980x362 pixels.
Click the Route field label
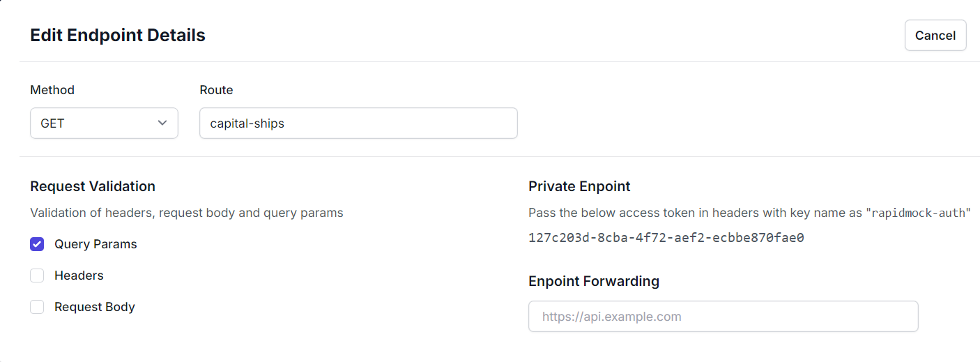pyautogui.click(x=216, y=90)
